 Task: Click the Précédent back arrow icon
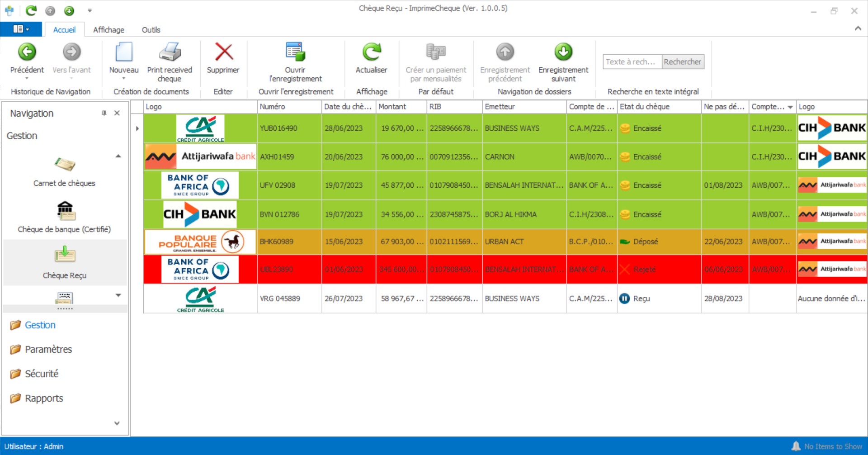coord(27,52)
